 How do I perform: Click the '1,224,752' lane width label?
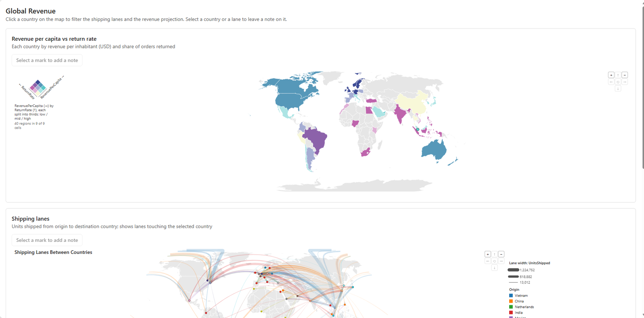(527, 270)
